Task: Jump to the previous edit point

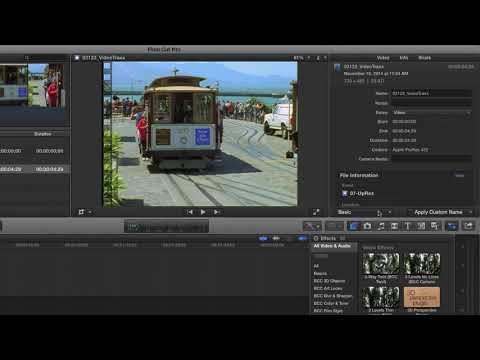Action: 190,212
